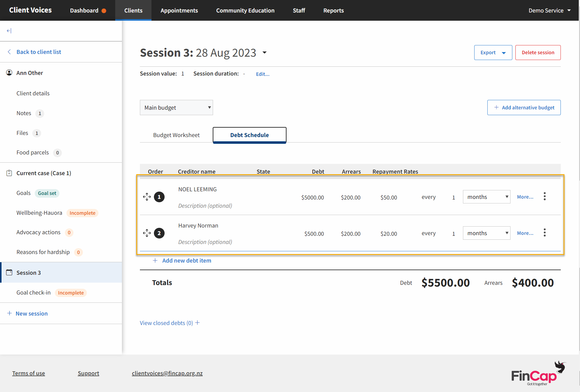Image resolution: width=580 pixels, height=392 pixels.
Task: Open three-dot menu for Harvey Norman debt
Action: [545, 233]
